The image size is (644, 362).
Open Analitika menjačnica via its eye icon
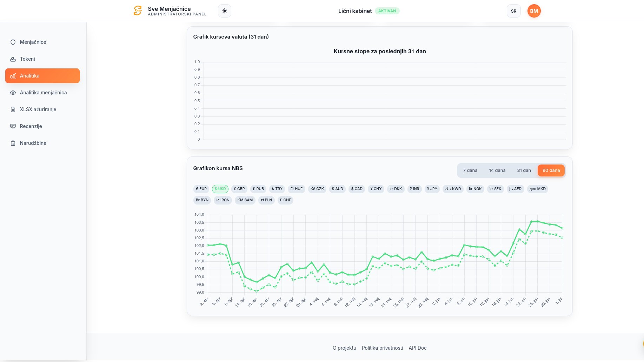(13, 93)
